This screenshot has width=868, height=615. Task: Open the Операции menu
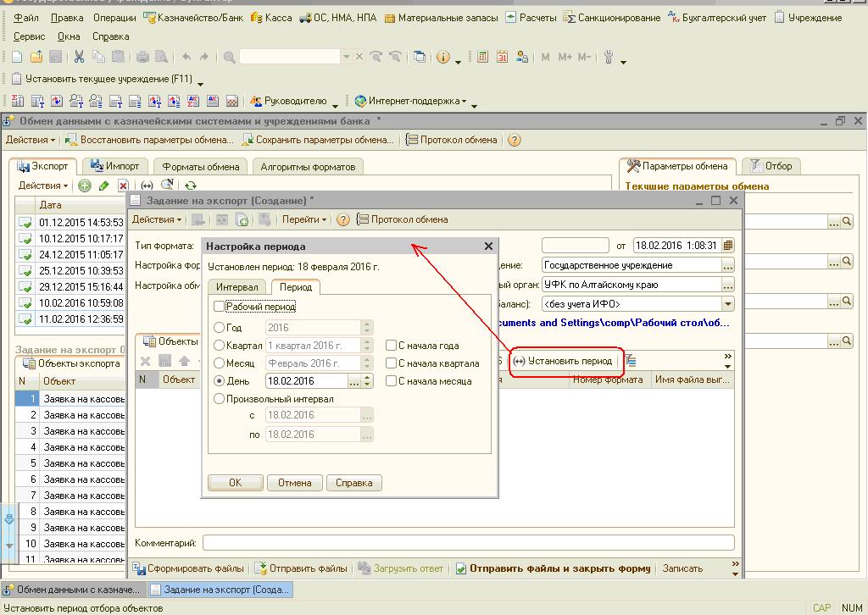114,17
